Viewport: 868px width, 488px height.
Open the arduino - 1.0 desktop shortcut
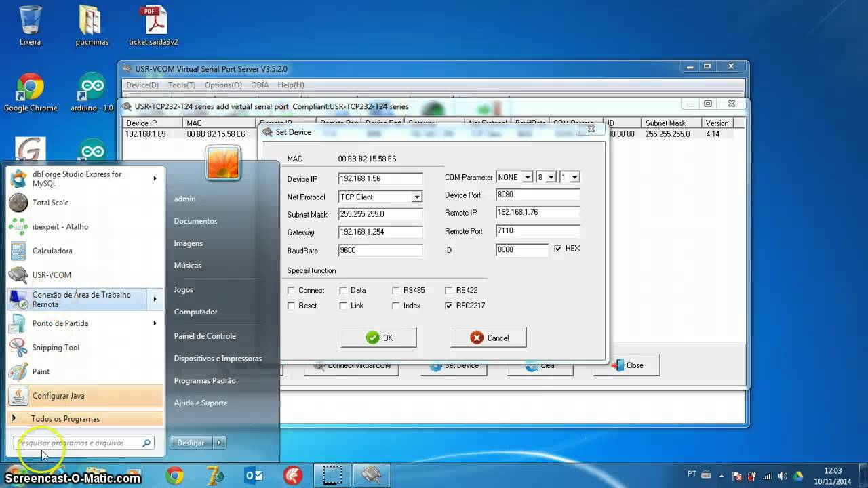[x=92, y=92]
